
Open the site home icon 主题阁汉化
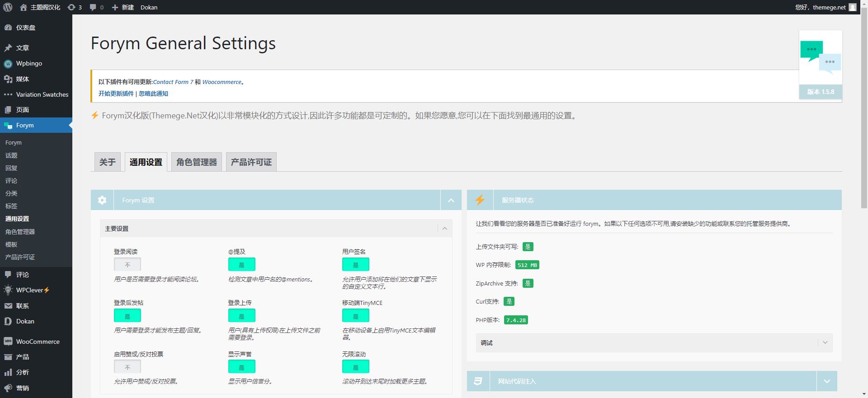pyautogui.click(x=24, y=7)
